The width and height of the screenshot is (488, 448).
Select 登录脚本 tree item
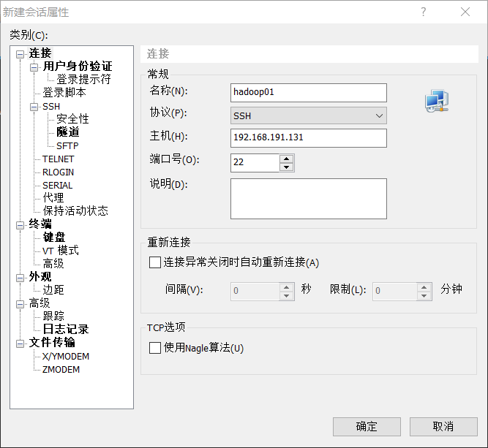(64, 93)
